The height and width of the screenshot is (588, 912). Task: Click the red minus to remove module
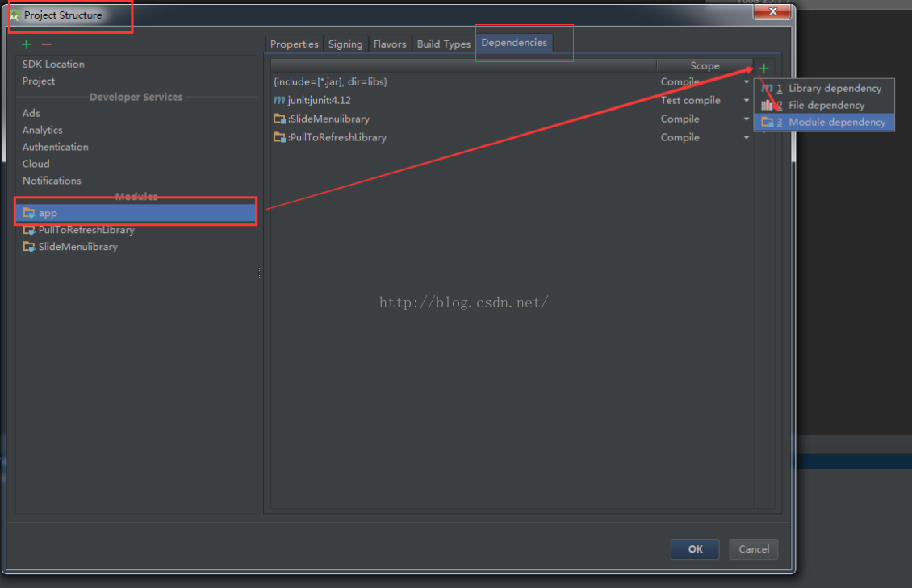point(47,44)
